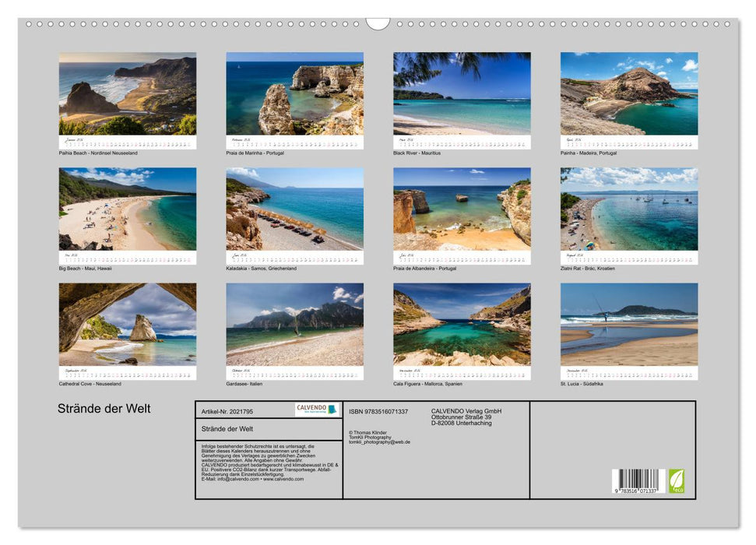This screenshot has width=756, height=545.
Task: Click the tomkli_photography@web.de email address
Action: [x=379, y=442]
